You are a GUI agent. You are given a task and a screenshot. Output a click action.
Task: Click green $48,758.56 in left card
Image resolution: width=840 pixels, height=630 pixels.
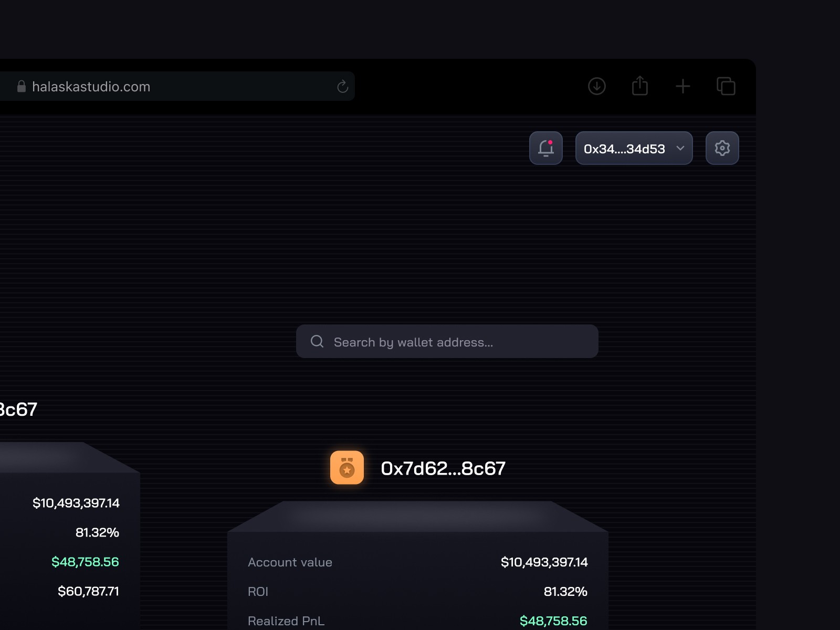click(x=85, y=562)
